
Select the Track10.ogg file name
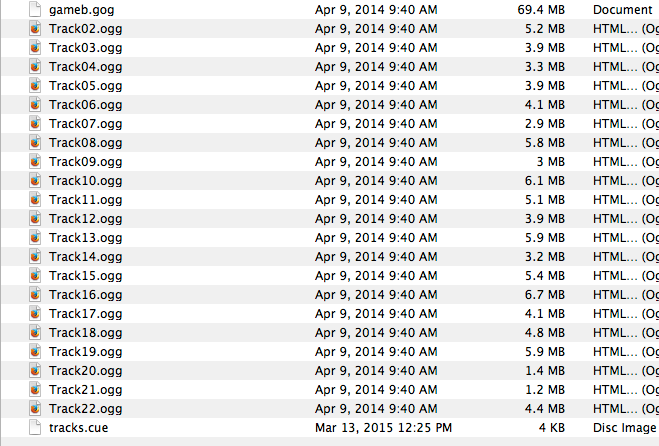click(85, 181)
